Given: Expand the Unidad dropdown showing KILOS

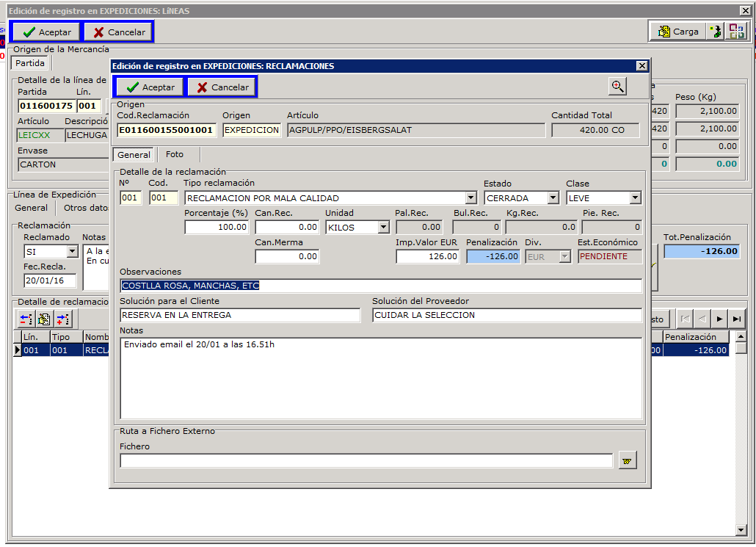Looking at the screenshot, I should click(x=382, y=228).
